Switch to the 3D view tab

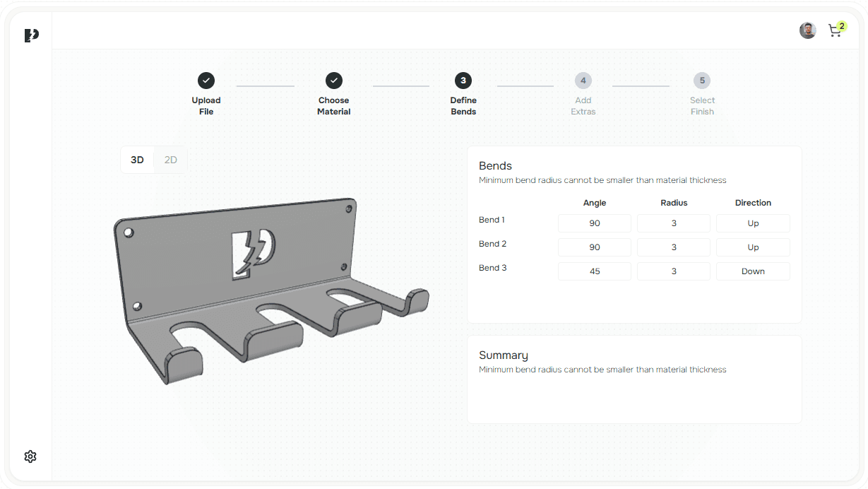(137, 160)
